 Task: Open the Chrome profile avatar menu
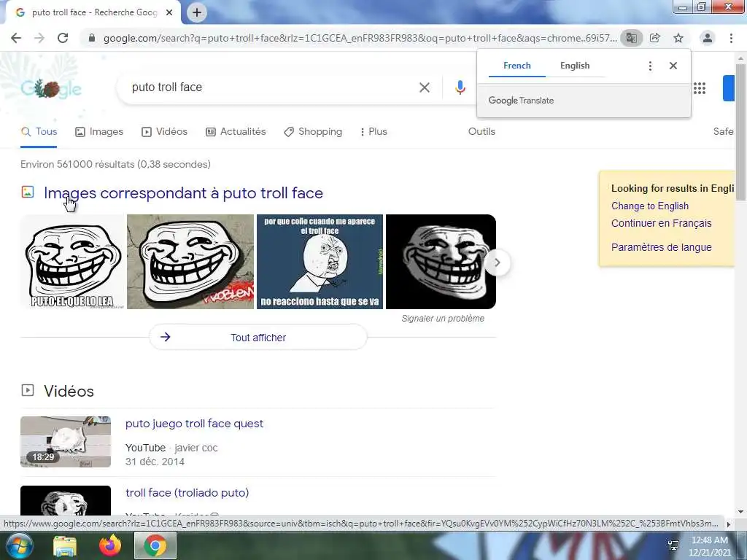click(708, 38)
